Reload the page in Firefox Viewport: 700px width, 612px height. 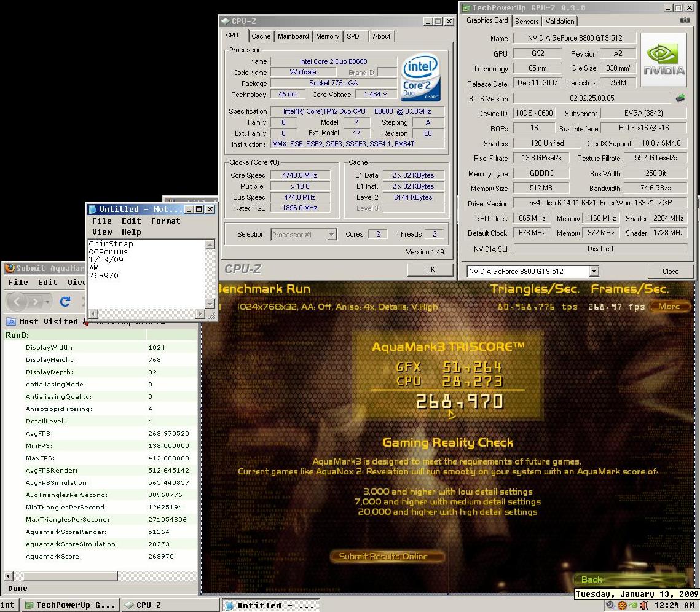point(65,302)
